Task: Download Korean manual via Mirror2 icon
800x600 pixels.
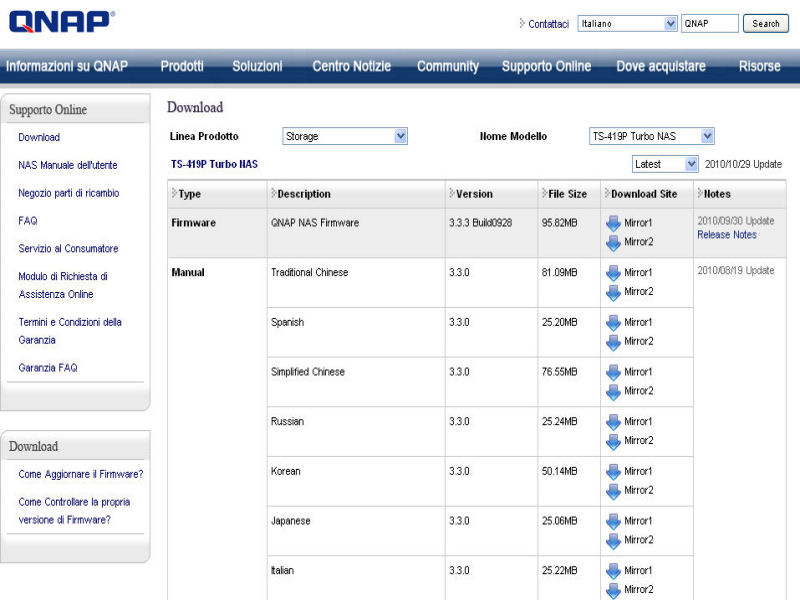Action: [613, 491]
